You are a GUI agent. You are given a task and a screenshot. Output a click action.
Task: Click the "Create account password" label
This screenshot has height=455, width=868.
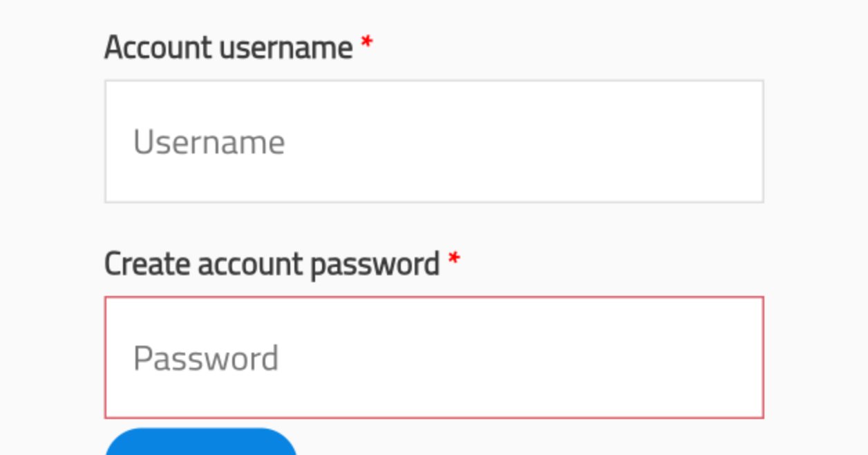coord(272,263)
